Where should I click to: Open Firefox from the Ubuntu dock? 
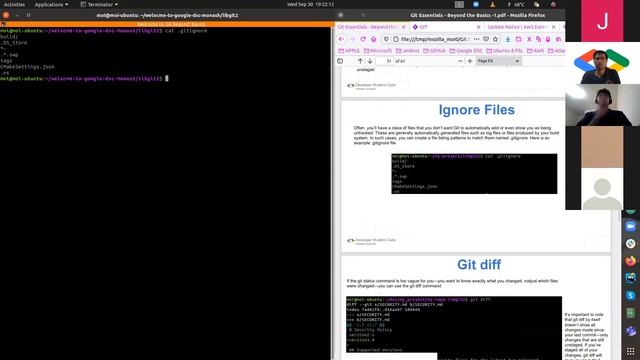point(631,260)
